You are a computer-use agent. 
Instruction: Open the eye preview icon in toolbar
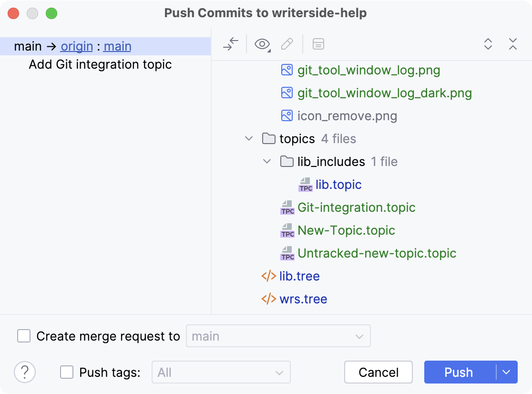pos(261,44)
